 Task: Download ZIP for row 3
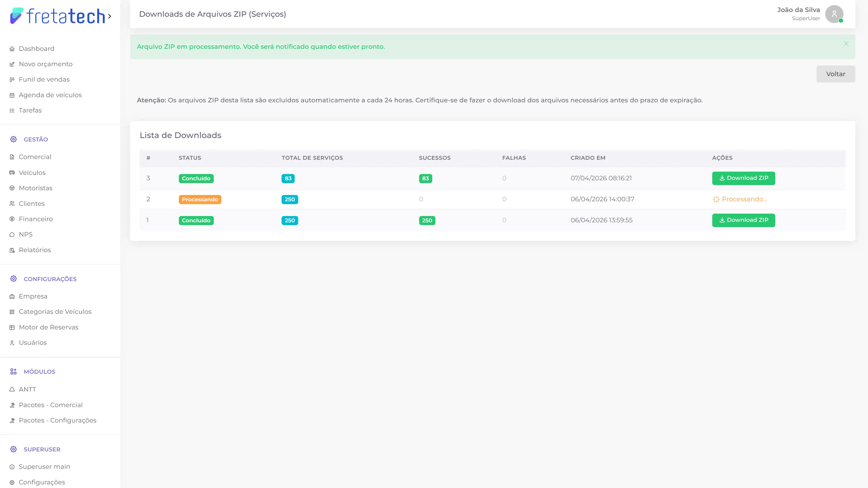tap(743, 178)
